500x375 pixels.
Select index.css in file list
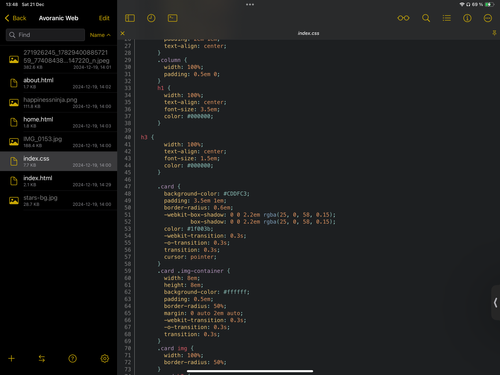(58, 161)
